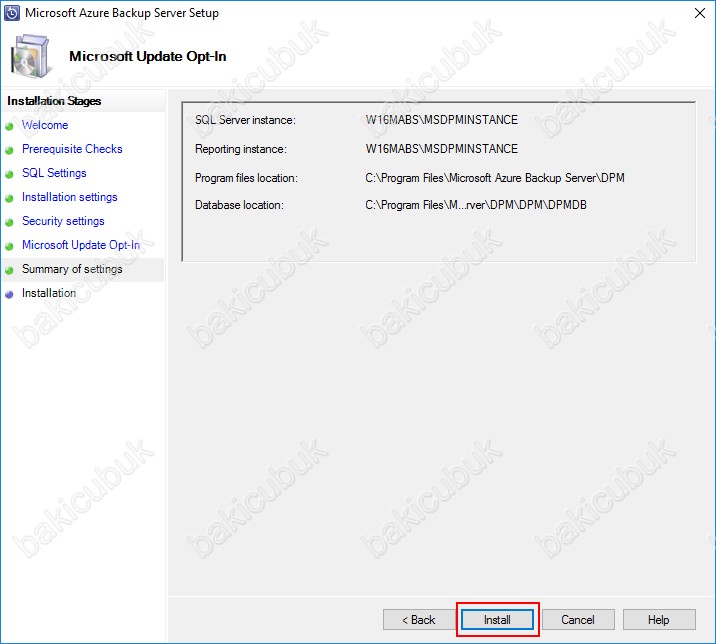
Task: Click green status dot beside SQL Settings
Action: click(9, 174)
